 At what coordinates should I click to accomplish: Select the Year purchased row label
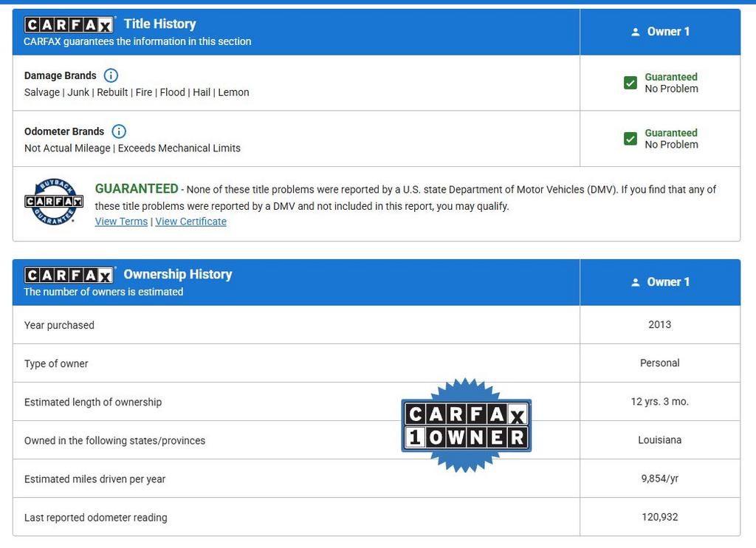click(59, 325)
